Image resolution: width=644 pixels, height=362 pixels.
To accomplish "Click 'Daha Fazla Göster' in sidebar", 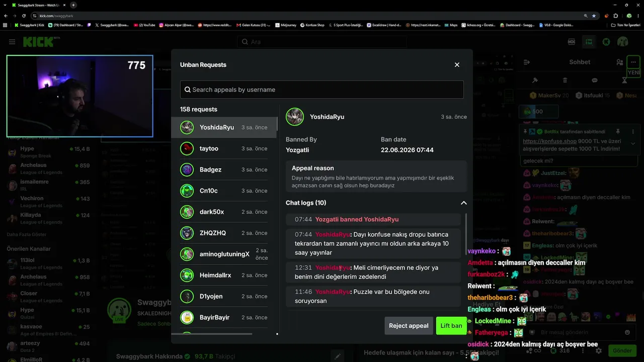I will tap(26, 234).
